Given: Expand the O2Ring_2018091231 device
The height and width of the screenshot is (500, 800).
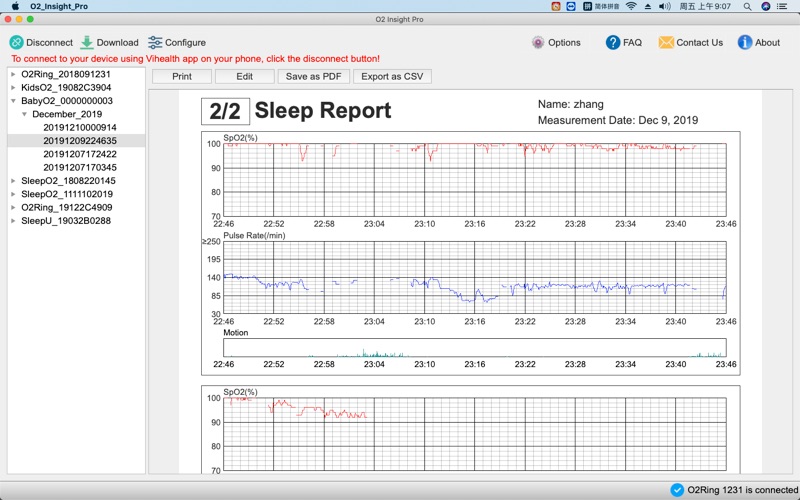Looking at the screenshot, I should point(13,74).
